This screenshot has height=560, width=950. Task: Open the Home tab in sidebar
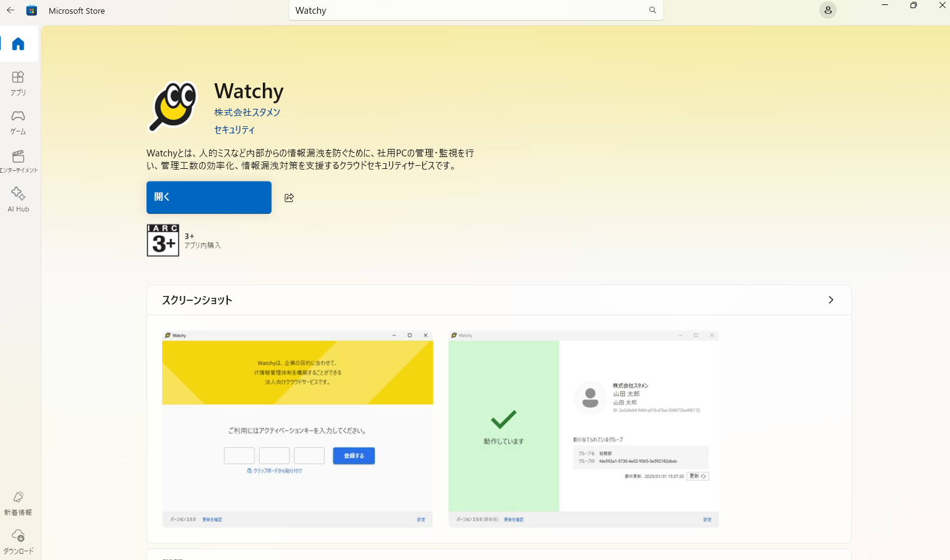(x=18, y=44)
